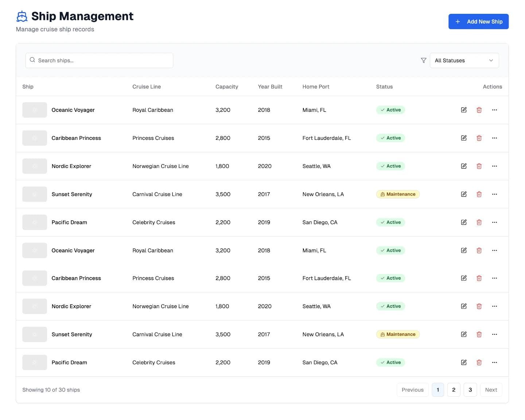Viewport: 525px width, 420px height.
Task: Open the All Statuses dropdown
Action: (464, 60)
